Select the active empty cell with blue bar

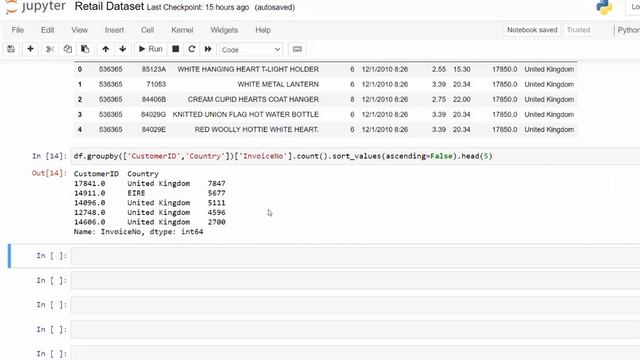point(355,256)
